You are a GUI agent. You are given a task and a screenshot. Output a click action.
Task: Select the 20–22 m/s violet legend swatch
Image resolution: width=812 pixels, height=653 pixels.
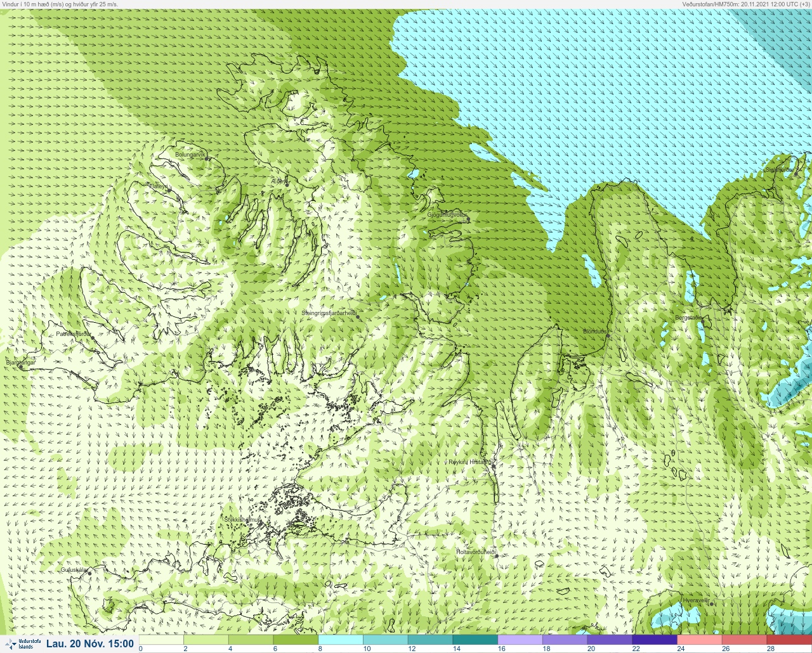tap(610, 640)
